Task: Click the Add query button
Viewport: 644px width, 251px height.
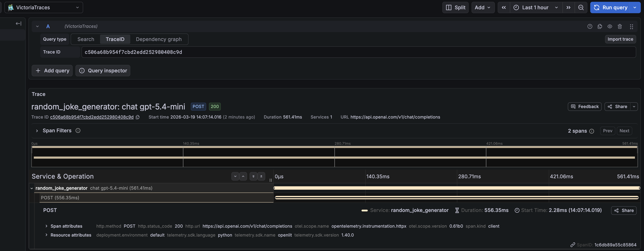Action: pyautogui.click(x=52, y=71)
